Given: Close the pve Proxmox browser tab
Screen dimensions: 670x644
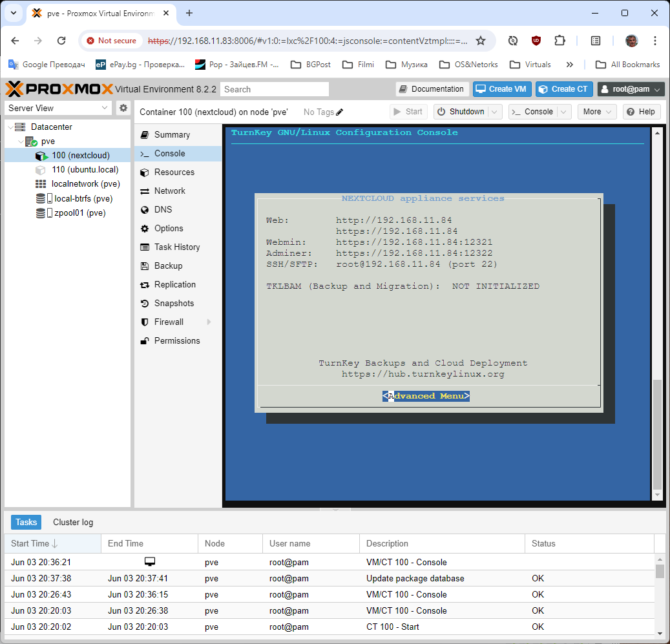Looking at the screenshot, I should (166, 13).
